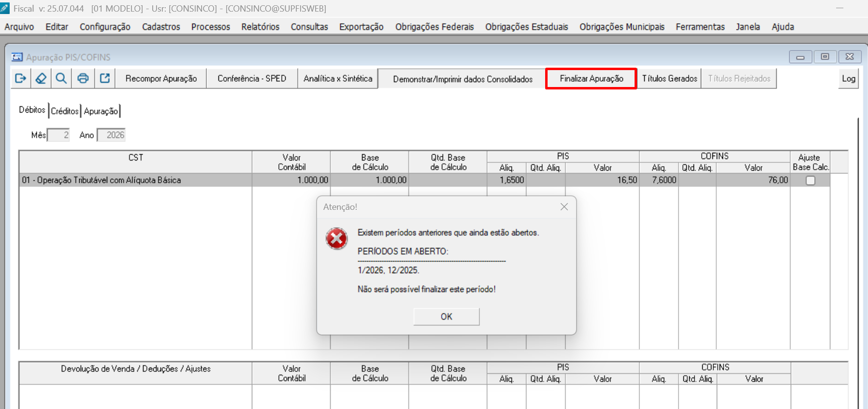Switch to the Débitos tab
Screen dimensions: 868x409
pos(32,110)
